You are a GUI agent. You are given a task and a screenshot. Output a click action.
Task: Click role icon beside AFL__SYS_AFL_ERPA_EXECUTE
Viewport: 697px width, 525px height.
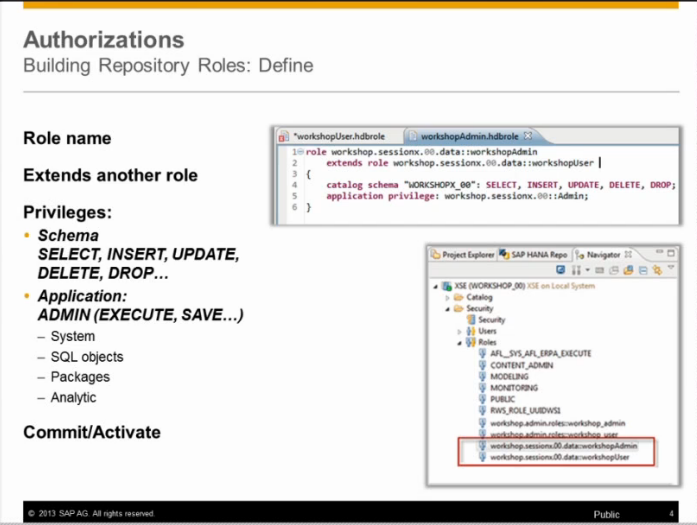coord(482,353)
